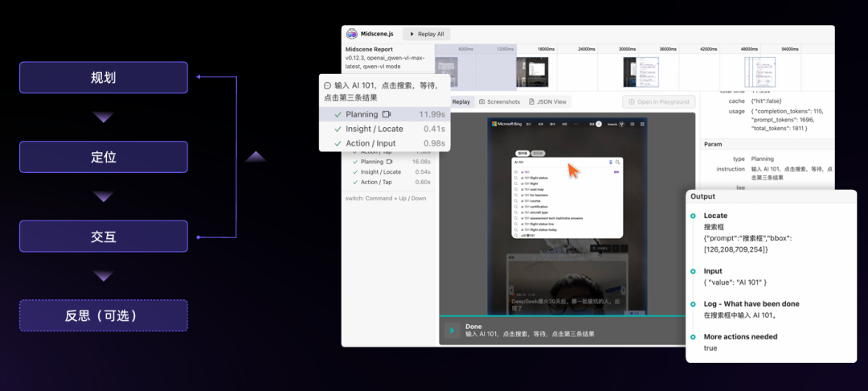Click the green checkmark beside Insight / Locate 0.41s
Image resolution: width=868 pixels, height=391 pixels.
pos(338,129)
